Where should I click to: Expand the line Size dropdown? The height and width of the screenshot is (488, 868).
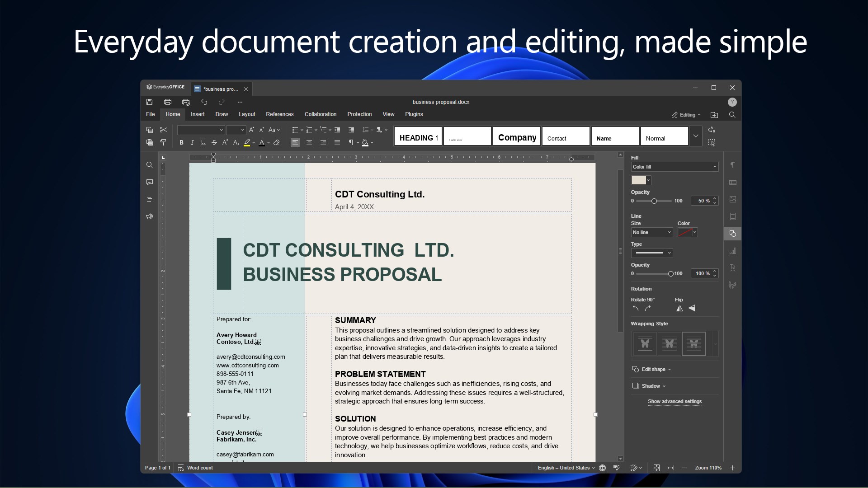pyautogui.click(x=651, y=232)
